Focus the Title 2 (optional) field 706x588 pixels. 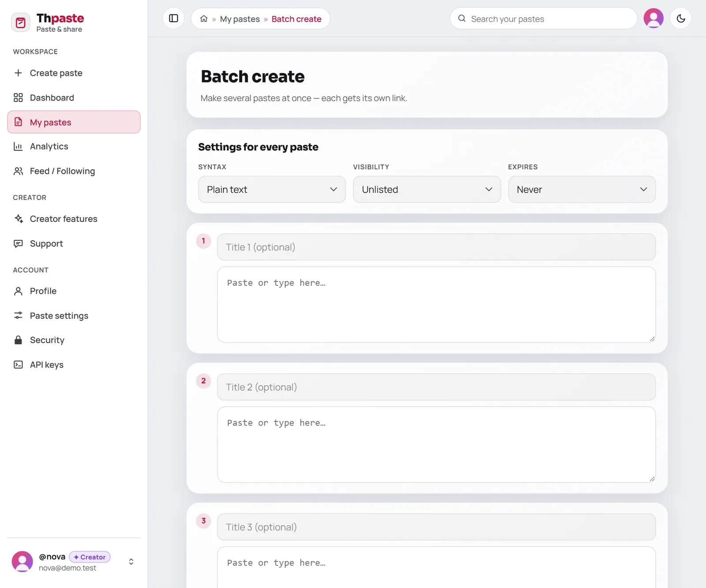point(436,387)
